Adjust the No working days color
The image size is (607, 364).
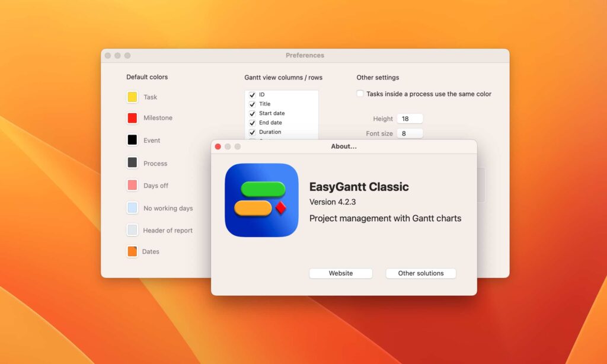click(133, 207)
